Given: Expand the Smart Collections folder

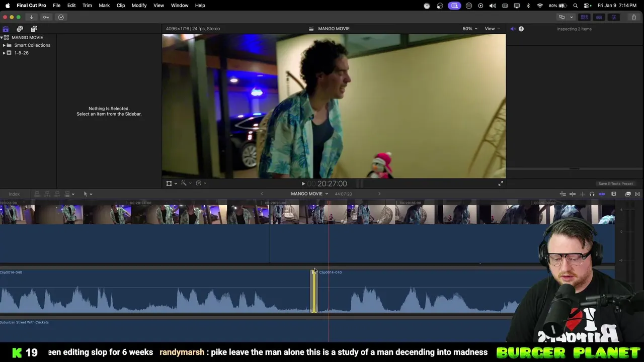Looking at the screenshot, I should coord(4,45).
